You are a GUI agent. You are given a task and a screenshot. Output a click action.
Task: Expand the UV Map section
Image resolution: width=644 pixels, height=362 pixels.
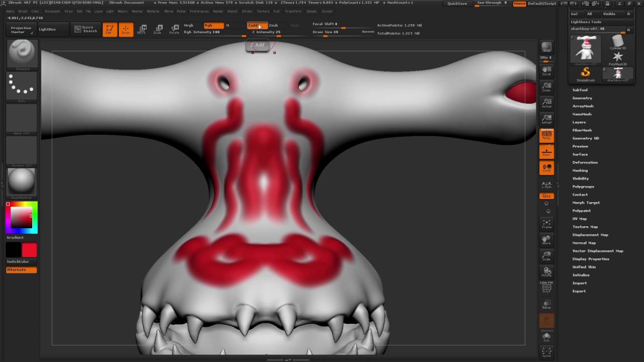pos(580,219)
